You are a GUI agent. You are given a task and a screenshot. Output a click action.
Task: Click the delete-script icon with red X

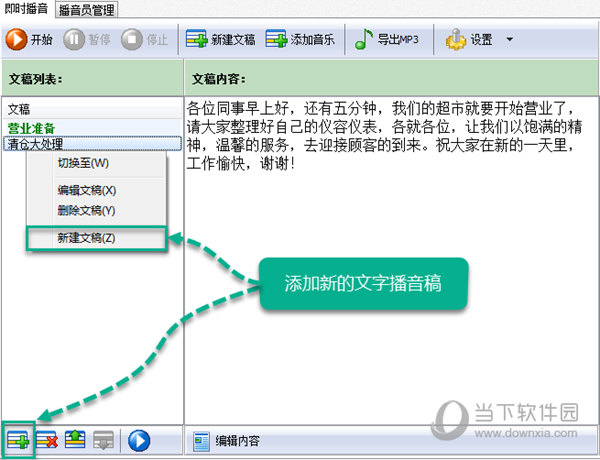pyautogui.click(x=47, y=440)
